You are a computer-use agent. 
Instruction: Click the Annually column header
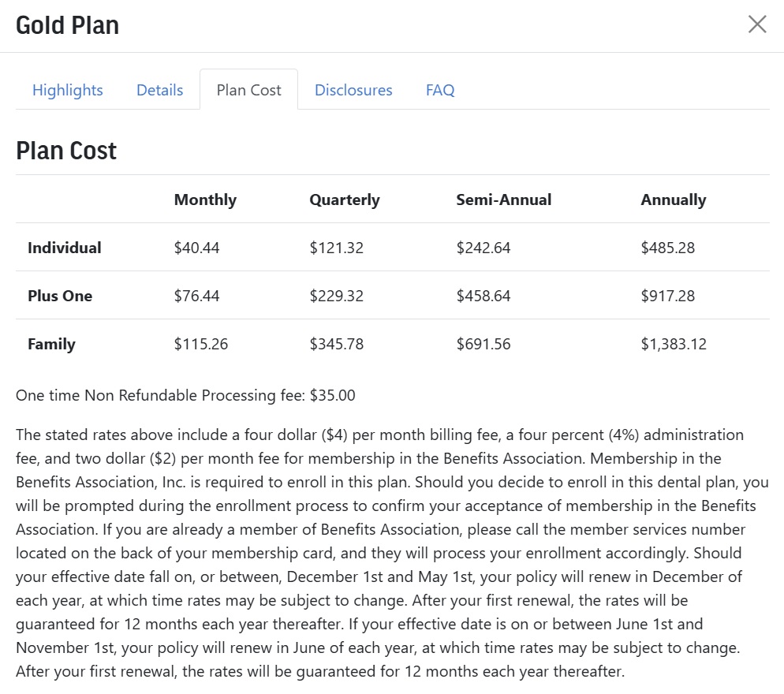[673, 200]
